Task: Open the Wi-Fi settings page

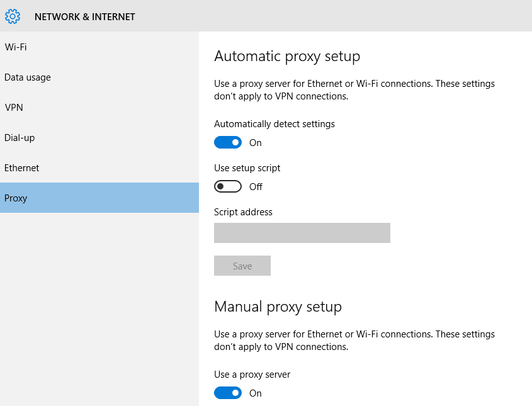Action: point(16,47)
